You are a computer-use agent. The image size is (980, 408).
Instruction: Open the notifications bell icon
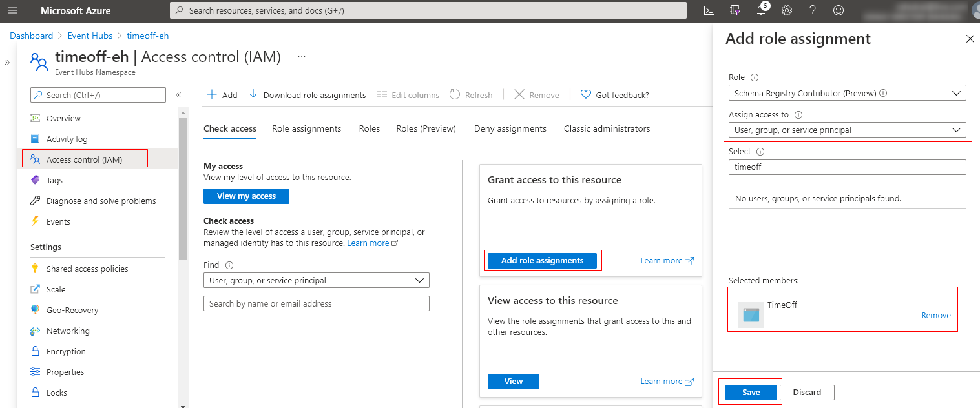point(761,10)
